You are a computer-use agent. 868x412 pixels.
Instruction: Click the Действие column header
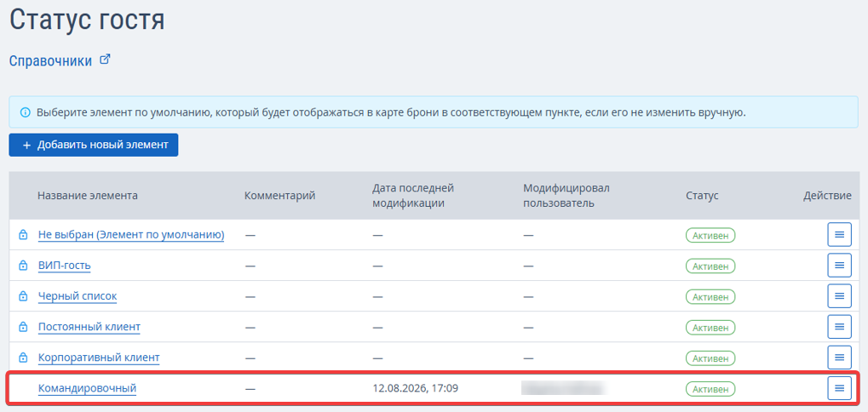tap(827, 195)
